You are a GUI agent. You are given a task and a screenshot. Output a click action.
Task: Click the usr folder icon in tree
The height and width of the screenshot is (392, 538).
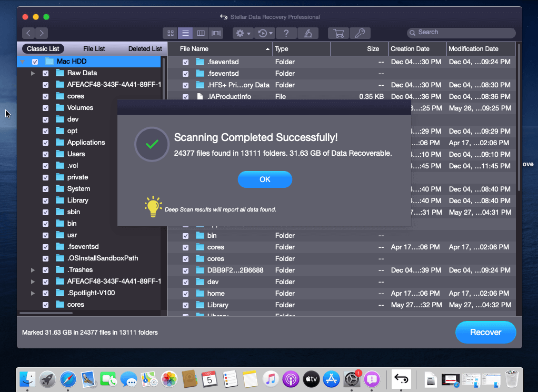[x=60, y=235]
